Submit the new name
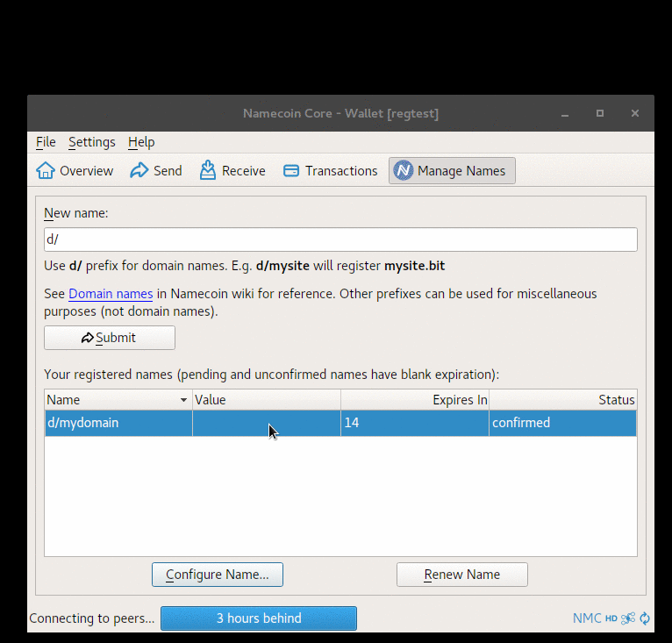 [110, 338]
